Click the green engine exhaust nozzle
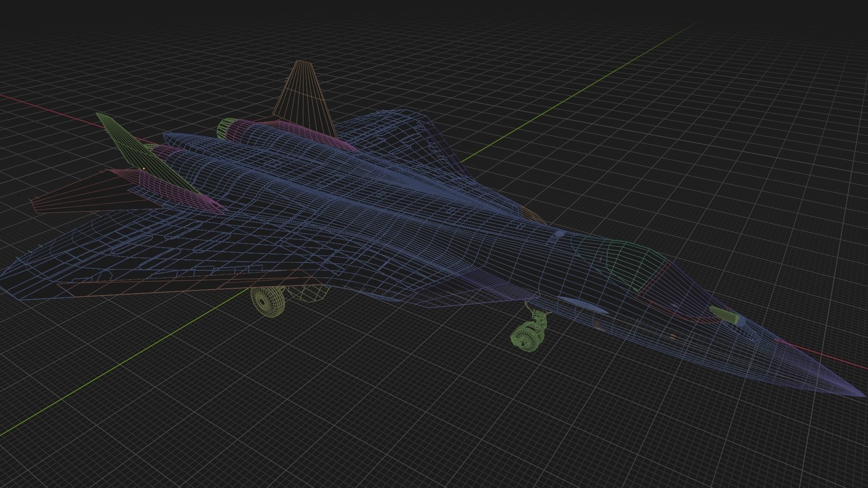Viewport: 868px width, 488px height. pyautogui.click(x=223, y=127)
